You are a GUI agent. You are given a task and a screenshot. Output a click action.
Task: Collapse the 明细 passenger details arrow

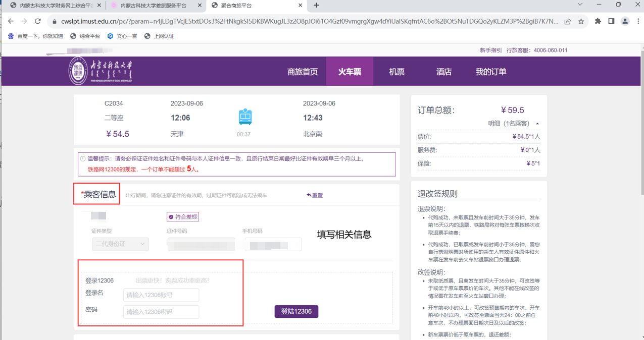pos(537,124)
